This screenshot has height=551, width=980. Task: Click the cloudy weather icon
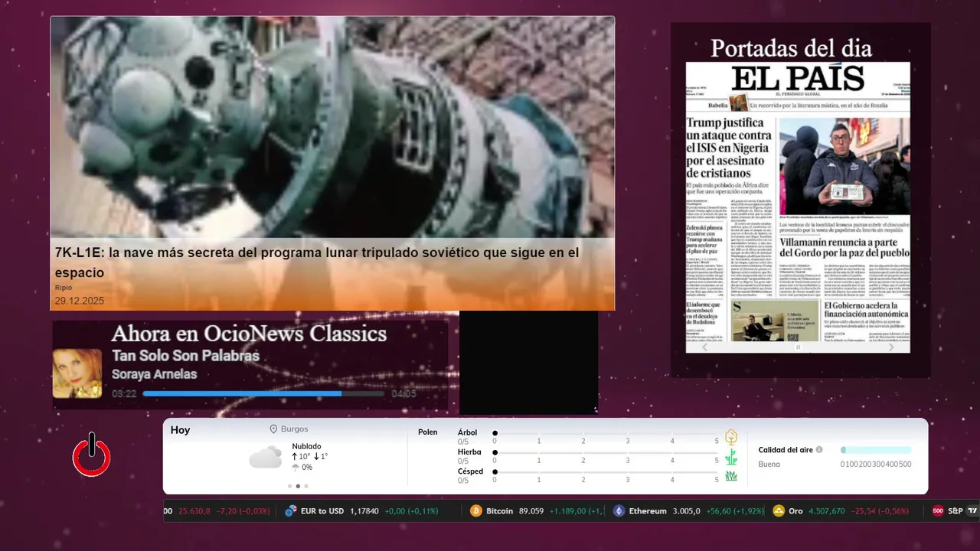tap(265, 458)
